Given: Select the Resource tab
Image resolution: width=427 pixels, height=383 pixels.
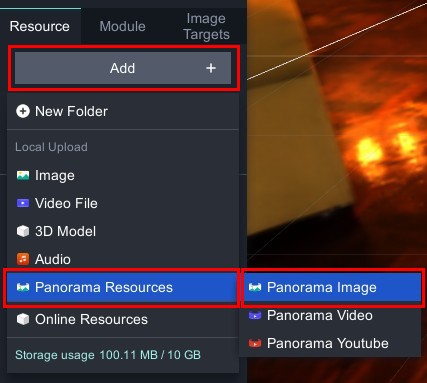Looking at the screenshot, I should (x=40, y=26).
